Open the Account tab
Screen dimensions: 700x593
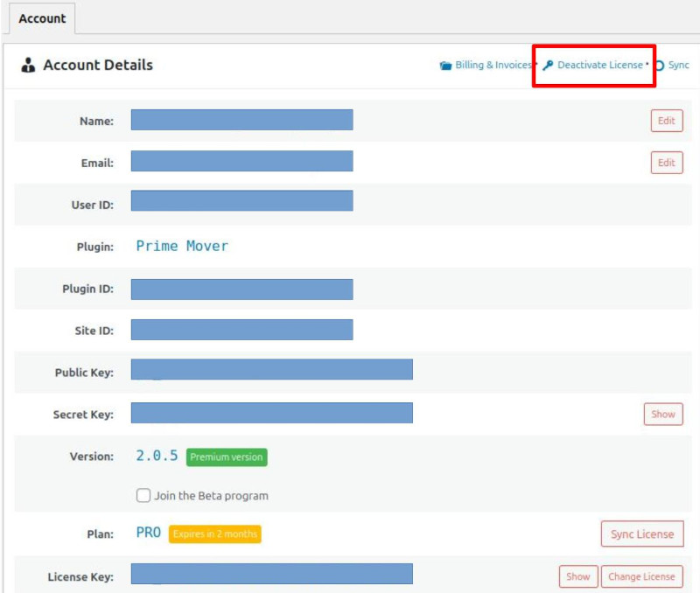pyautogui.click(x=42, y=18)
